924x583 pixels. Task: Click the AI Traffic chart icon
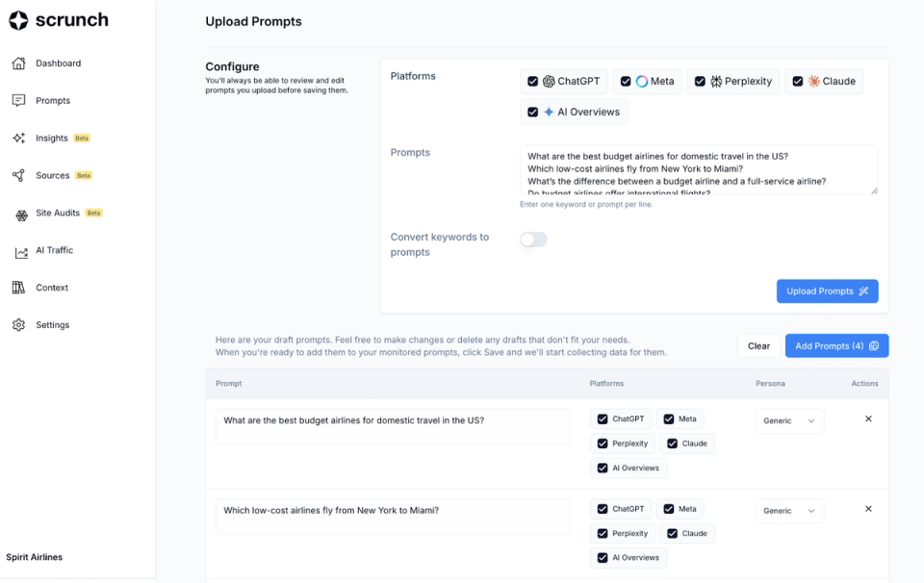pyautogui.click(x=22, y=253)
